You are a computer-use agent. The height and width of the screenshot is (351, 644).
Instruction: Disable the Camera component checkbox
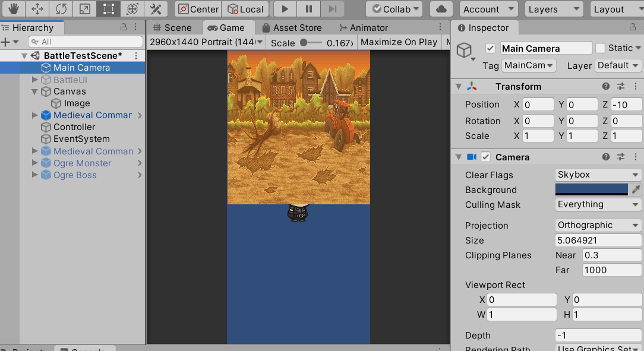click(x=485, y=157)
